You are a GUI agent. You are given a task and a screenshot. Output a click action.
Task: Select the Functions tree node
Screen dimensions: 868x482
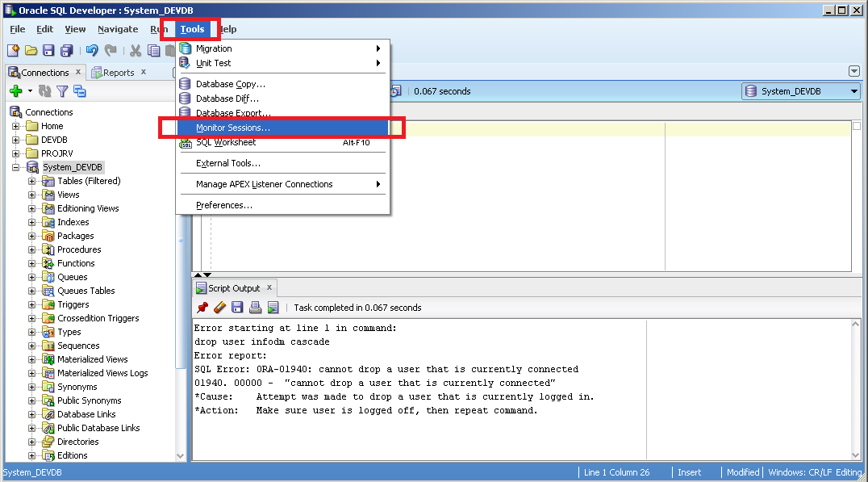click(76, 264)
